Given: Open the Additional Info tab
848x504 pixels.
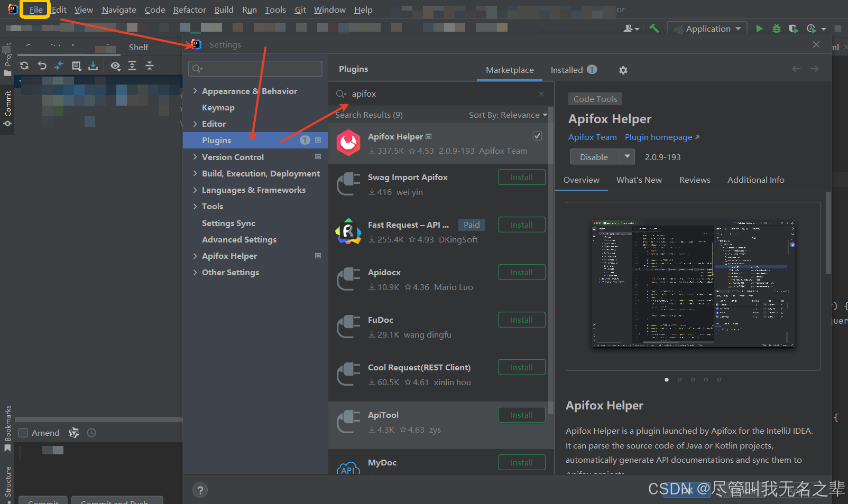Looking at the screenshot, I should pyautogui.click(x=755, y=180).
